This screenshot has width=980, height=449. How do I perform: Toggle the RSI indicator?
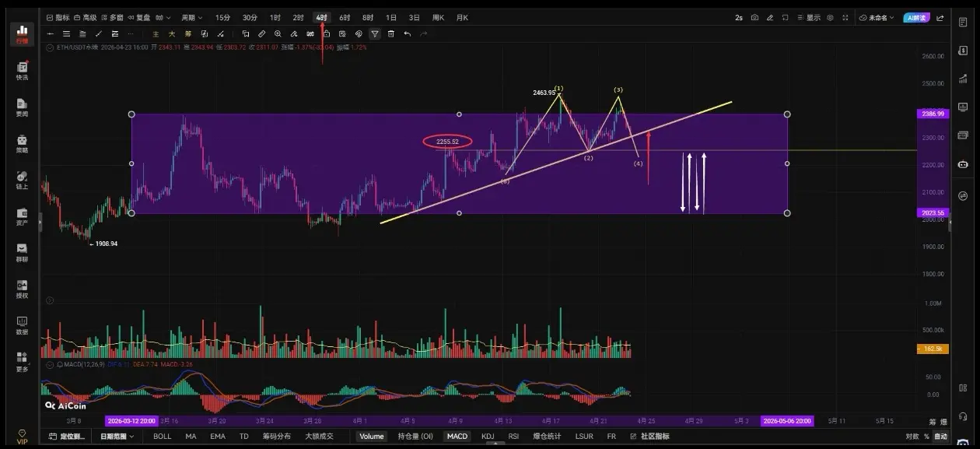click(x=513, y=437)
